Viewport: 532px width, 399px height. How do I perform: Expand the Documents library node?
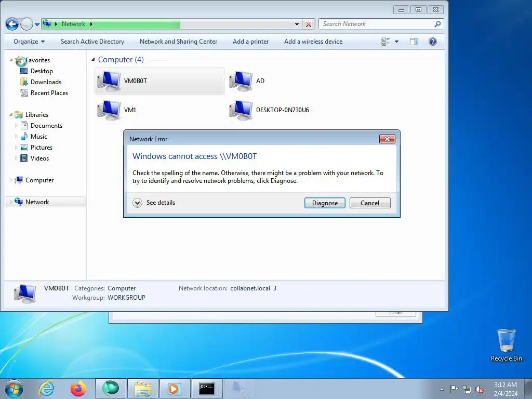pyautogui.click(x=16, y=126)
